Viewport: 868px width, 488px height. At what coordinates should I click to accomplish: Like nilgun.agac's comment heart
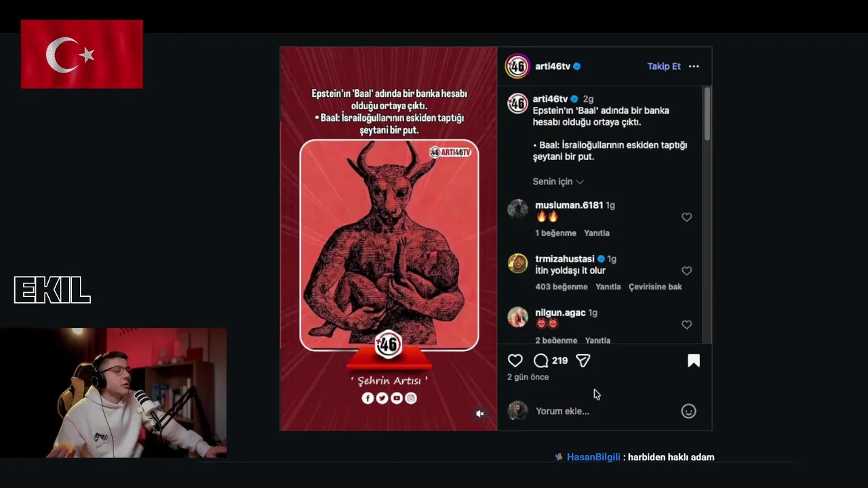point(686,325)
